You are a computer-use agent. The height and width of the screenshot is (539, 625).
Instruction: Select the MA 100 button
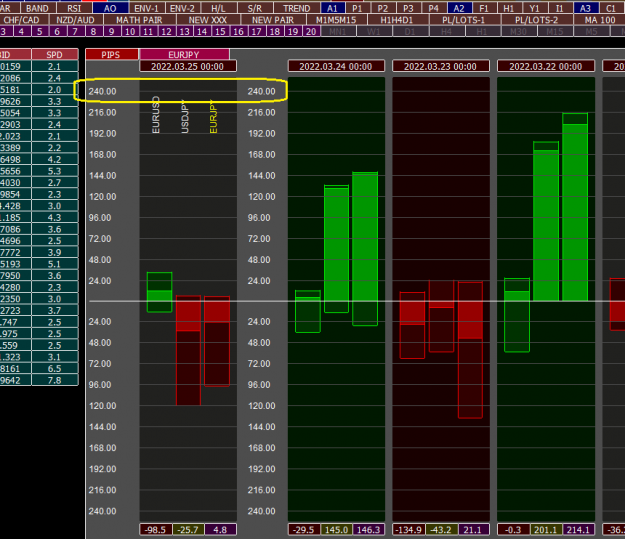click(600, 20)
